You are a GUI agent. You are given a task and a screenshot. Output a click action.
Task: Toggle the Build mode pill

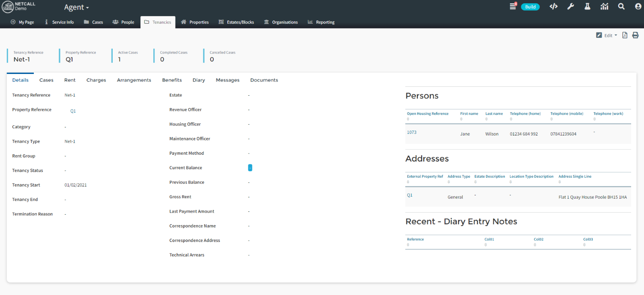click(530, 7)
